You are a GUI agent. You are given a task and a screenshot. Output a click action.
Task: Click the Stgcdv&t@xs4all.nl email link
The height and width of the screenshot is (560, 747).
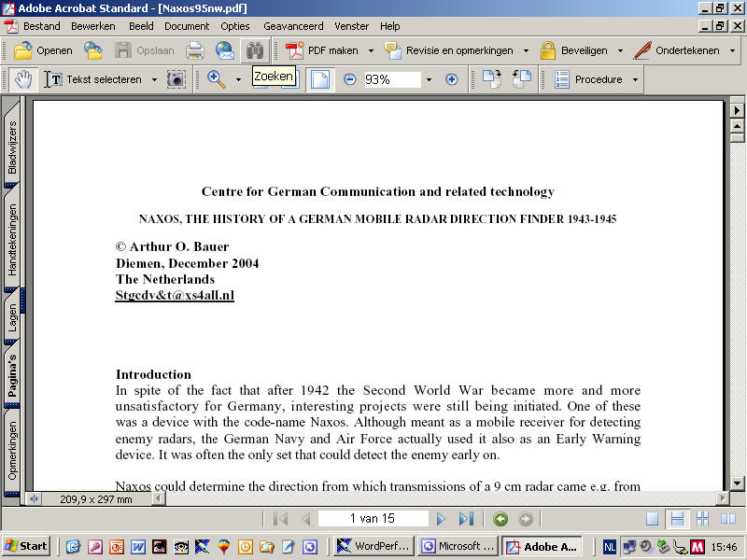(x=175, y=296)
